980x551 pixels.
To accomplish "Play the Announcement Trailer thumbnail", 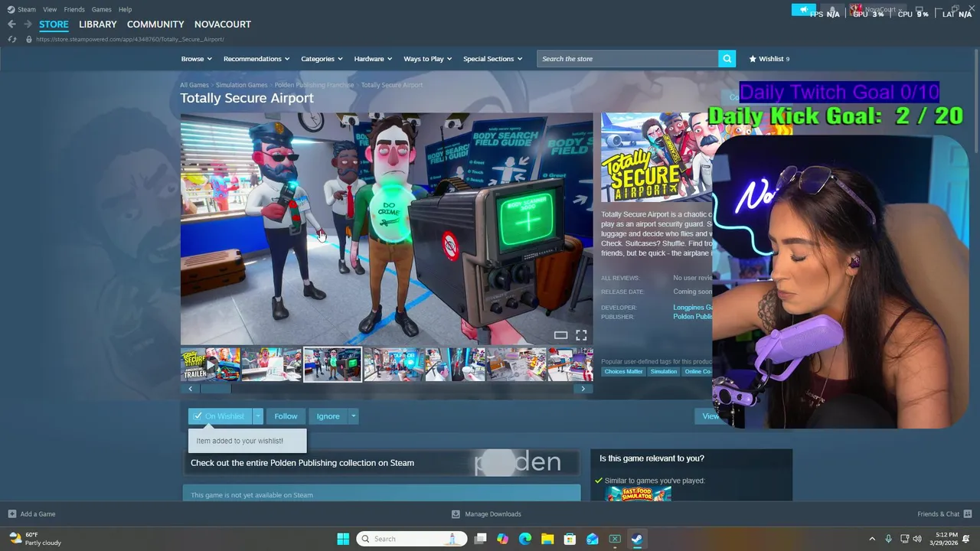I will [x=211, y=364].
